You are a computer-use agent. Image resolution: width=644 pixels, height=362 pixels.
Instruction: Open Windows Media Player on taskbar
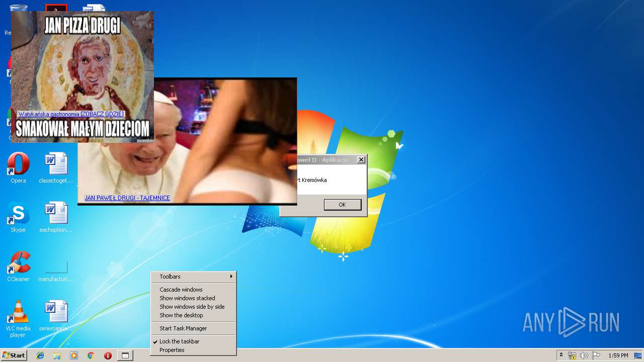point(74,355)
